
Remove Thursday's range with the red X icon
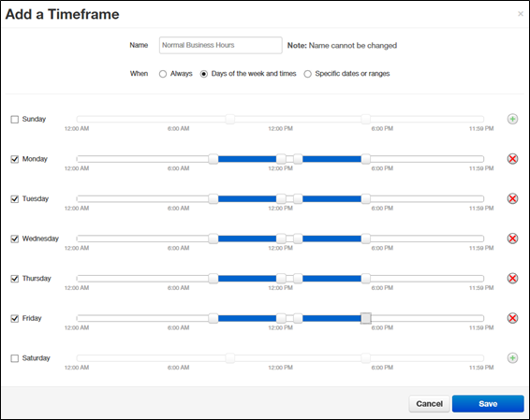[512, 278]
